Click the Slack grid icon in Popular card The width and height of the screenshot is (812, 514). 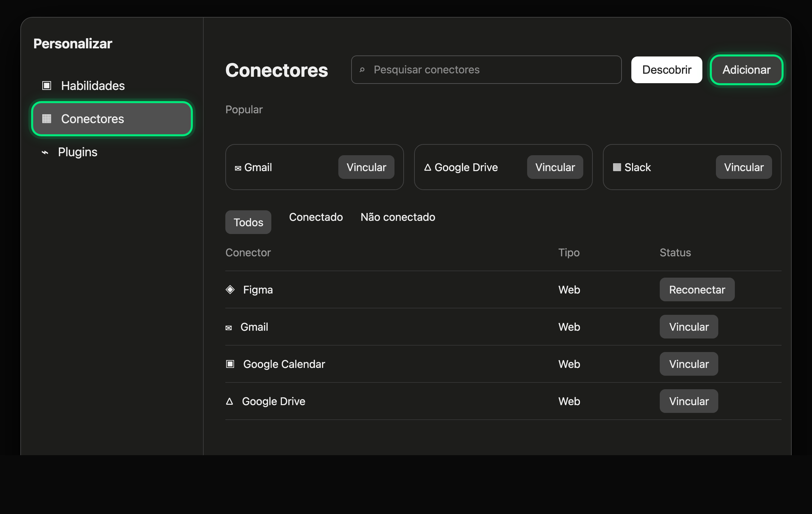(617, 167)
